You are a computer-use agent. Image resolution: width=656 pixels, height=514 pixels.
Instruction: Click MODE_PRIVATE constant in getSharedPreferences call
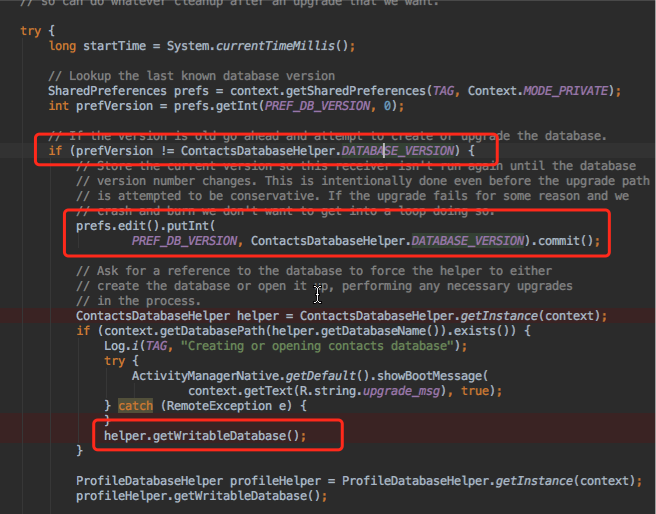[566, 91]
